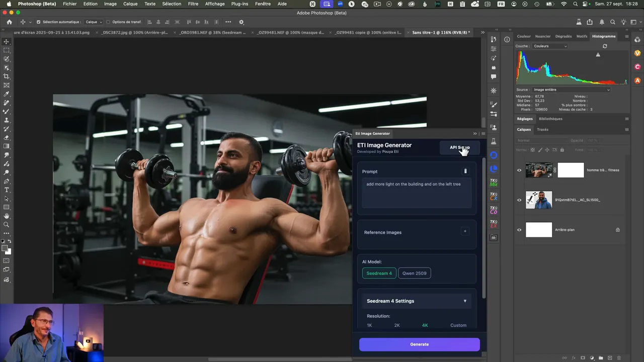
Task: Click the Home icon in options bar
Action: click(x=9, y=22)
